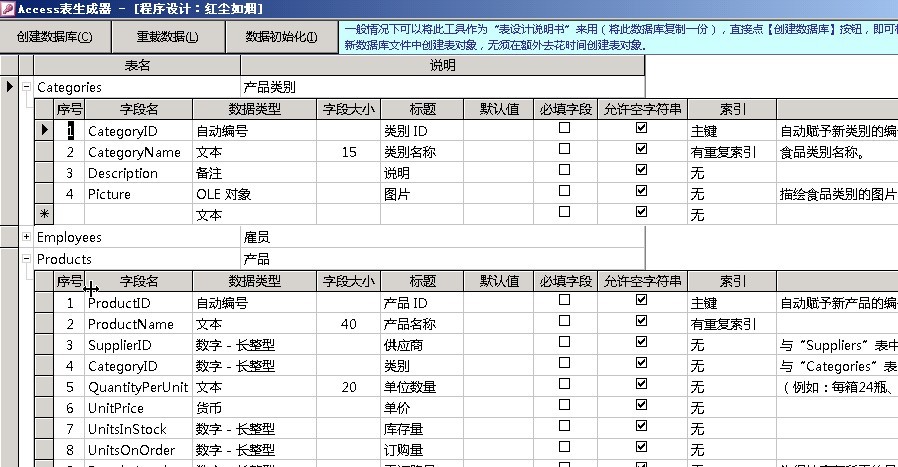Click the 产品名称 caption cell
This screenshot has height=467, width=898.
(422, 324)
